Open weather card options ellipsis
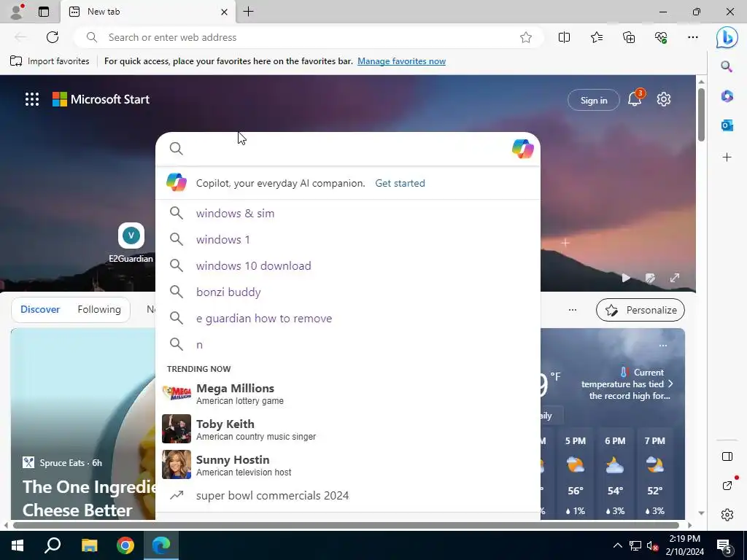 pyautogui.click(x=662, y=346)
